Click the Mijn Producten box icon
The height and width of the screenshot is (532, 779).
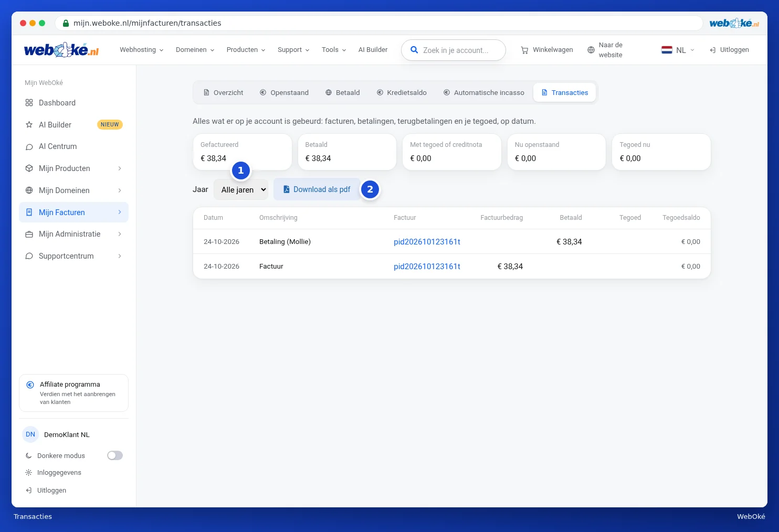point(29,168)
